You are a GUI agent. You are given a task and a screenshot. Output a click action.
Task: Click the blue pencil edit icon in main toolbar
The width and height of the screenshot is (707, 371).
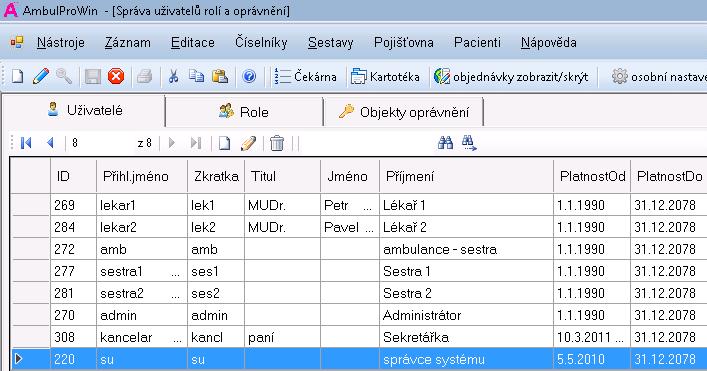click(x=41, y=76)
